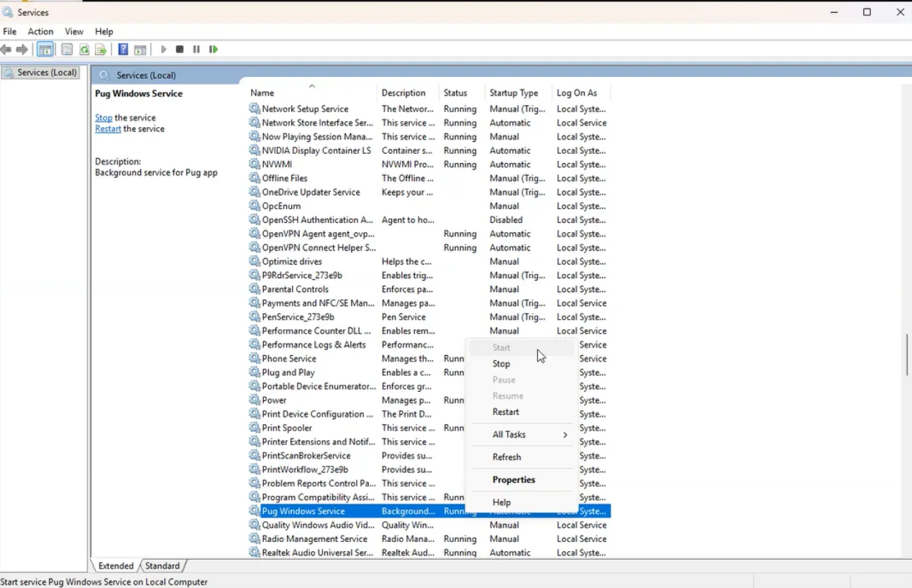
Task: Open Help using the blue question-mark toolbar icon
Action: click(123, 50)
